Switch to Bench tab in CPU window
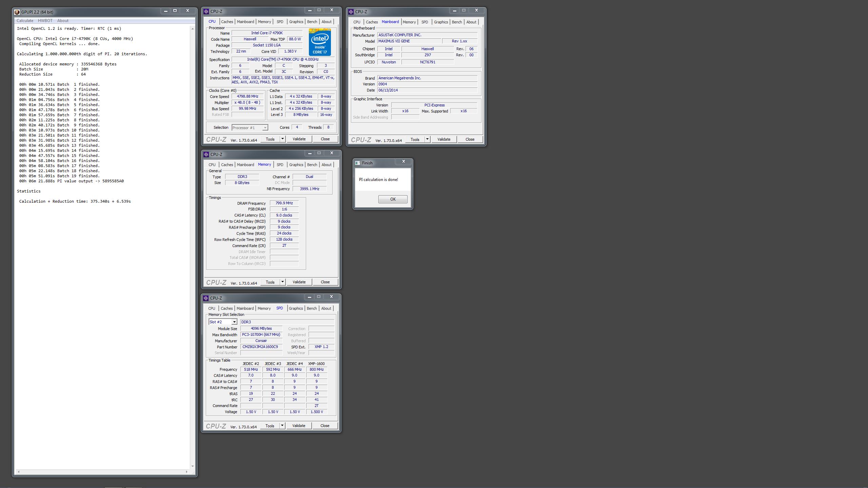The width and height of the screenshot is (868, 488). [312, 22]
